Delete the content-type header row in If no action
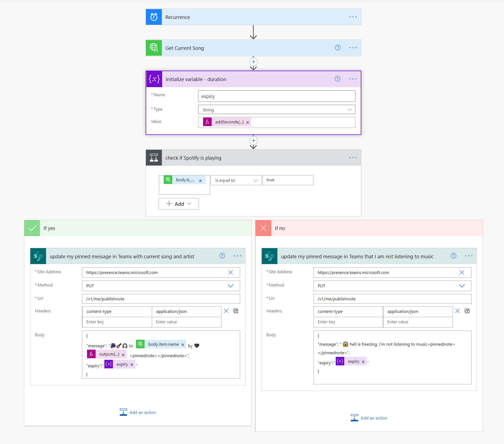 [x=457, y=311]
